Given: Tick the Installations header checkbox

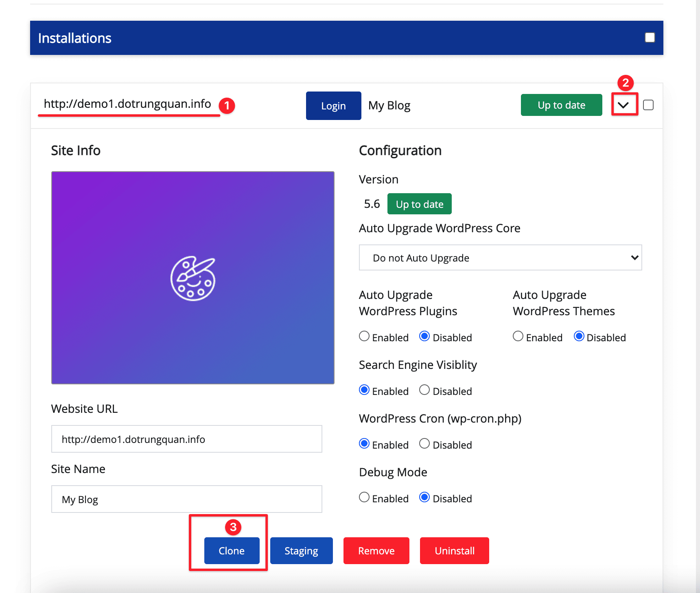Looking at the screenshot, I should (x=650, y=38).
